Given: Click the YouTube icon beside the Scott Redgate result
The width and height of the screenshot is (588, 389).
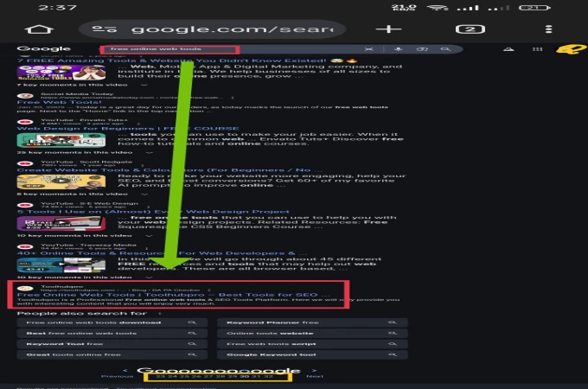Looking at the screenshot, I should (25, 163).
